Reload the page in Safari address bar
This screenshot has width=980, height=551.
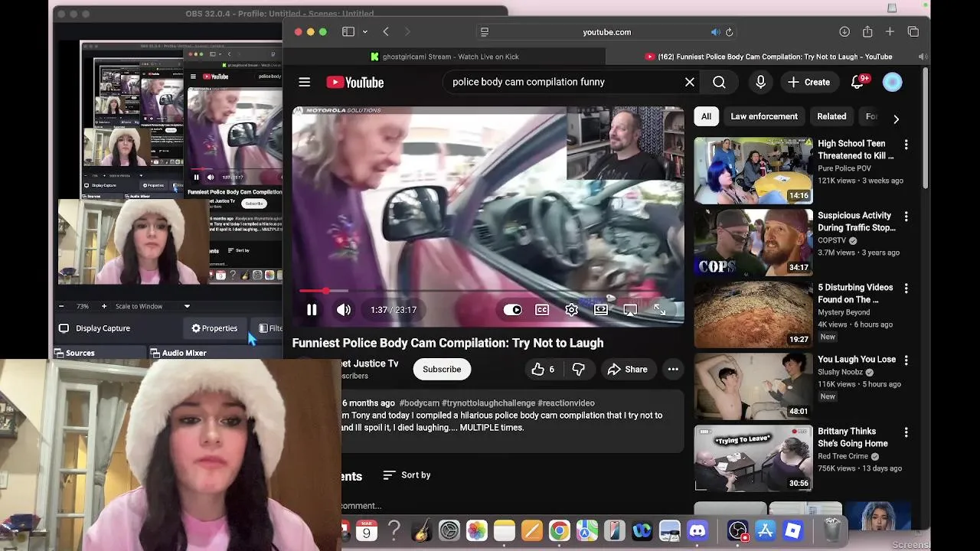click(730, 32)
